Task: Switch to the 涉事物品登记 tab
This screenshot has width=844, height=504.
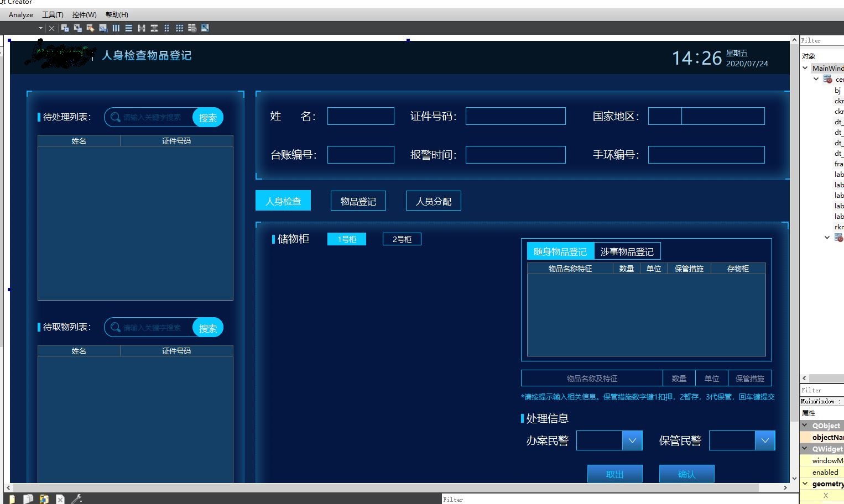Action: click(627, 251)
